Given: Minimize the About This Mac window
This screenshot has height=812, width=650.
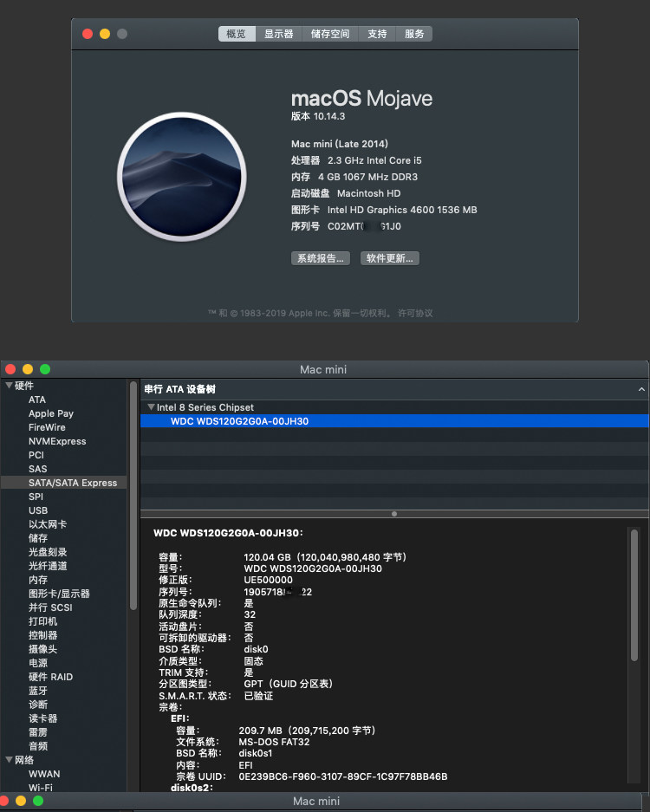Looking at the screenshot, I should point(105,34).
